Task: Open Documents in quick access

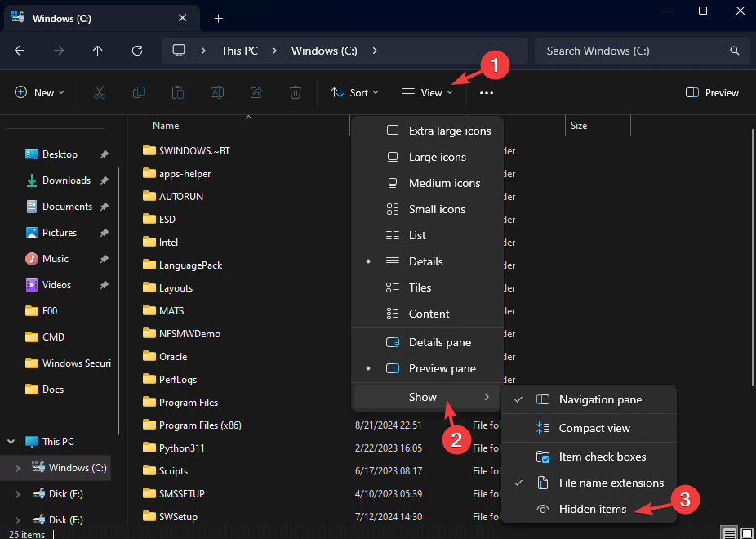Action: 68,207
